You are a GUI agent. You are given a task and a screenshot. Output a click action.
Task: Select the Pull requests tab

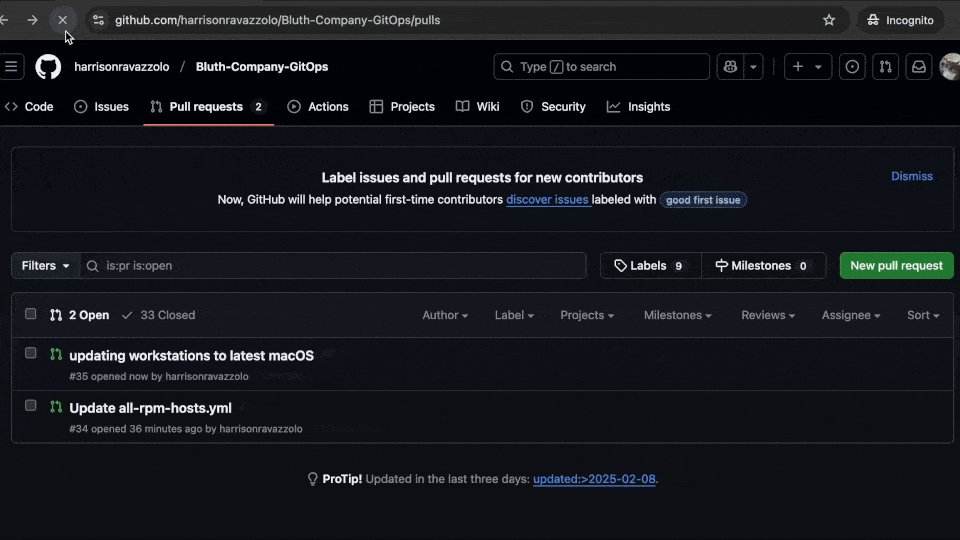point(208,107)
